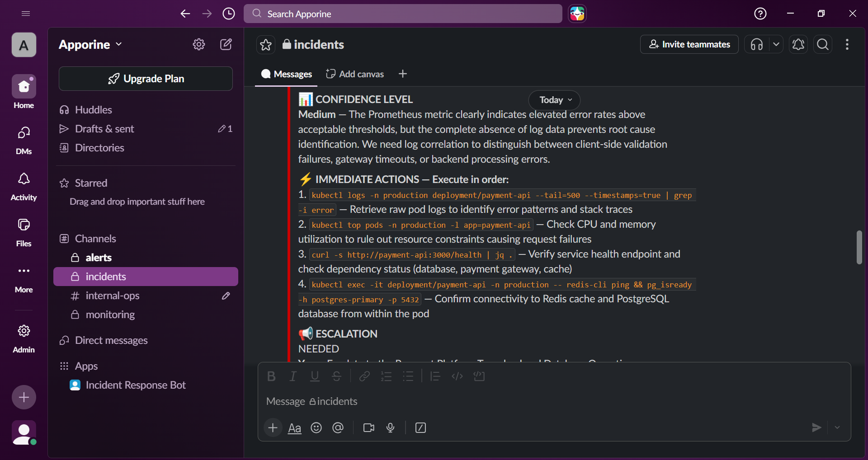
Task: Toggle strikethrough formatting
Action: pyautogui.click(x=337, y=376)
